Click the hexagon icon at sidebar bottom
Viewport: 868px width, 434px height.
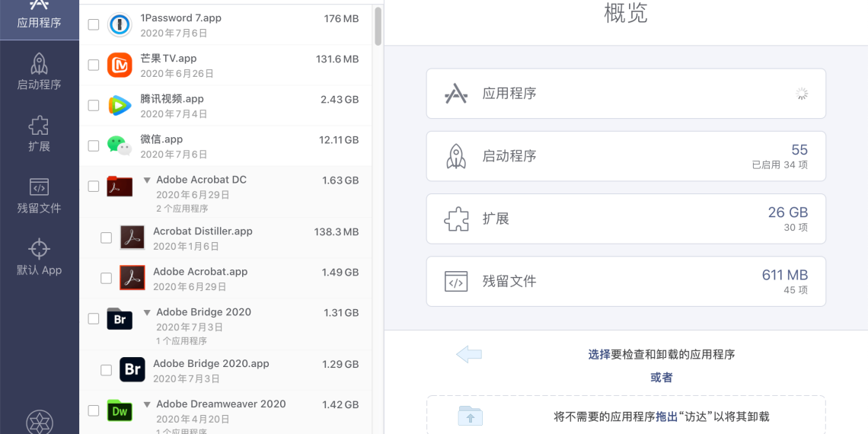pos(40,423)
